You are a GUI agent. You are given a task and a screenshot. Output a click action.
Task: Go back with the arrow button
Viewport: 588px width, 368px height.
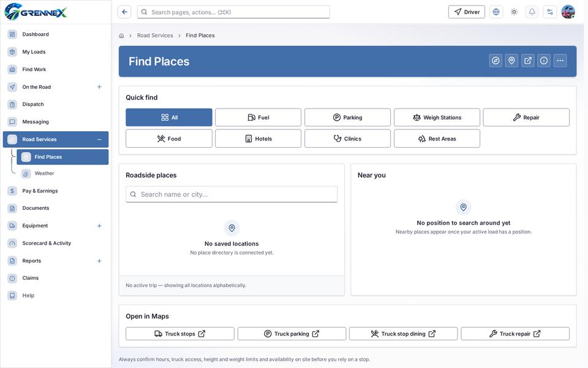click(x=124, y=12)
